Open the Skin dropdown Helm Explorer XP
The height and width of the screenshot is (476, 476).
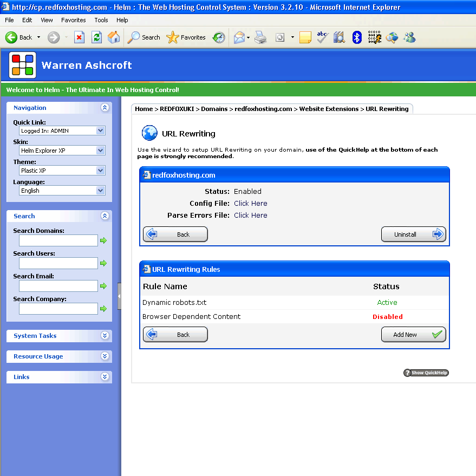(62, 150)
